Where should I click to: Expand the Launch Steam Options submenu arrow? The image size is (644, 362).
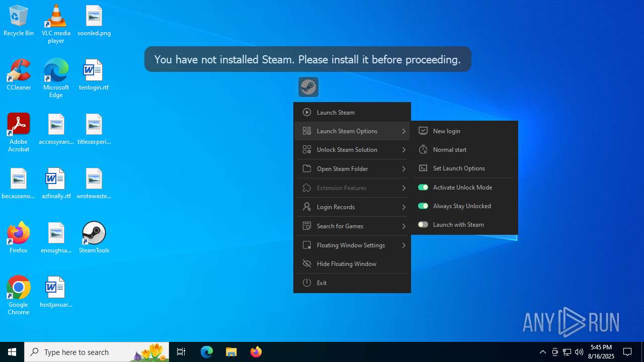coord(404,131)
